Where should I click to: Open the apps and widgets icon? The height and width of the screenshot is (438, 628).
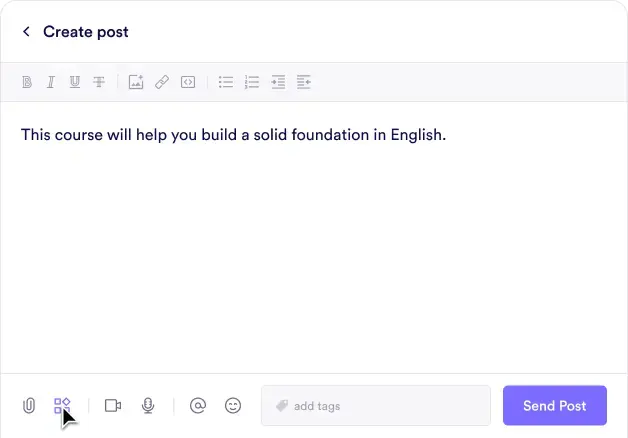click(x=62, y=405)
